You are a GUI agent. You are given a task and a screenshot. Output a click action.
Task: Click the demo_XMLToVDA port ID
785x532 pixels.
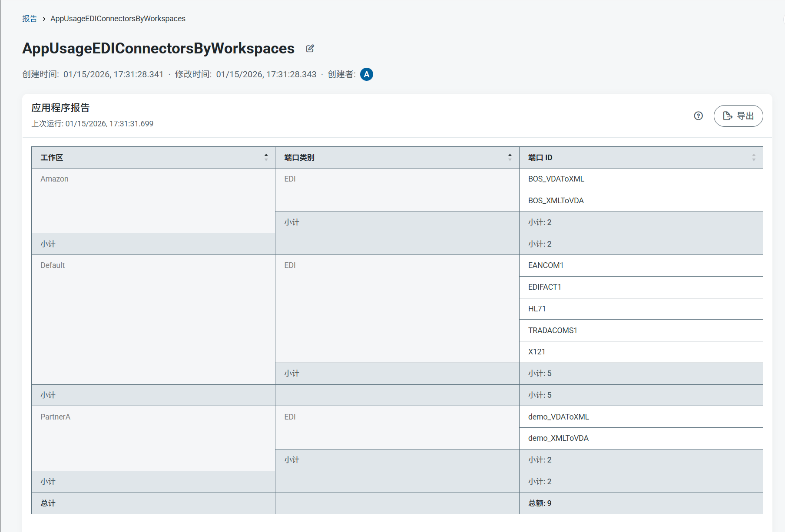(558, 438)
